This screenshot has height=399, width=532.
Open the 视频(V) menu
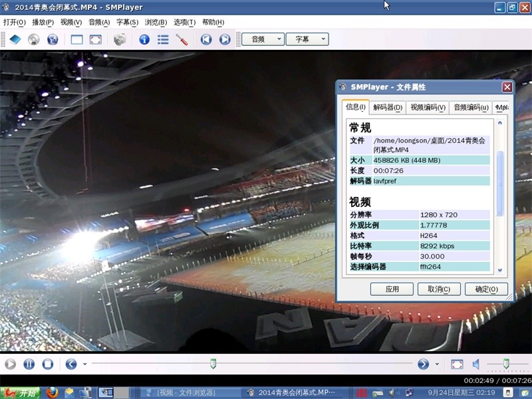[x=71, y=23]
